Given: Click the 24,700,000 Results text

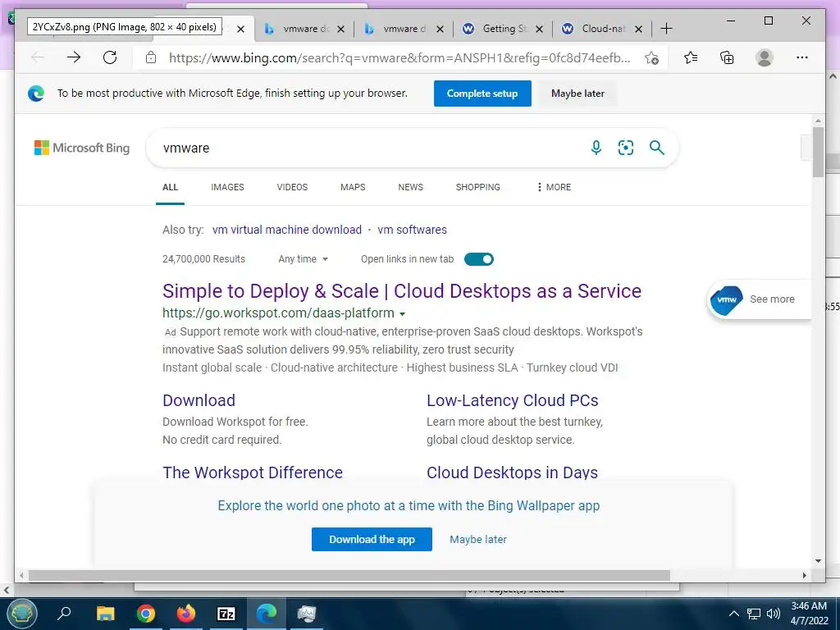Looking at the screenshot, I should point(203,259).
